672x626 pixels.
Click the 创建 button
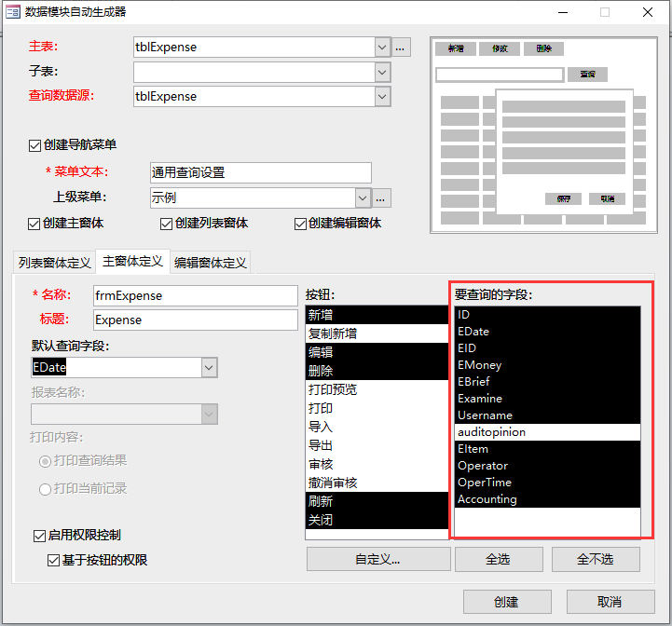(507, 602)
